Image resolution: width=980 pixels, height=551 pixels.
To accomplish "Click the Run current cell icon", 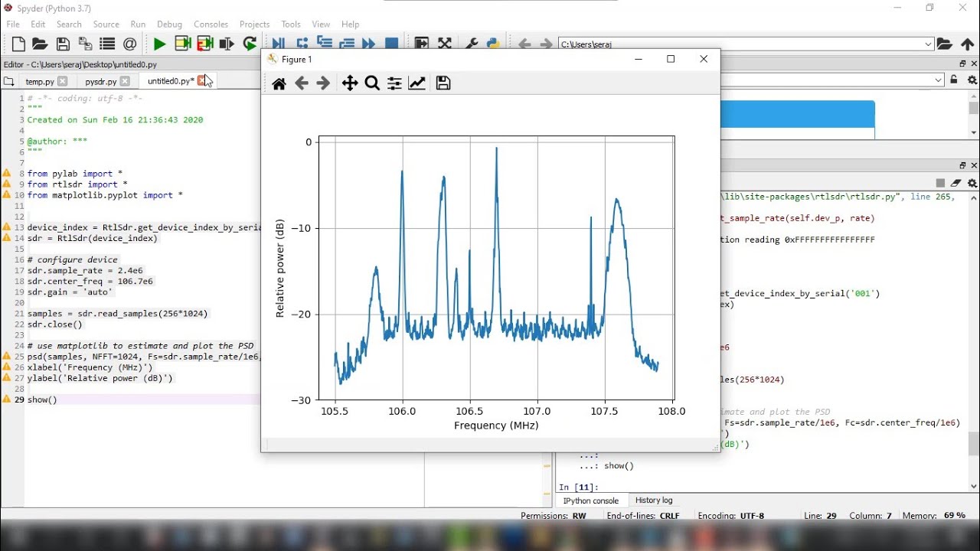I will 182,44.
